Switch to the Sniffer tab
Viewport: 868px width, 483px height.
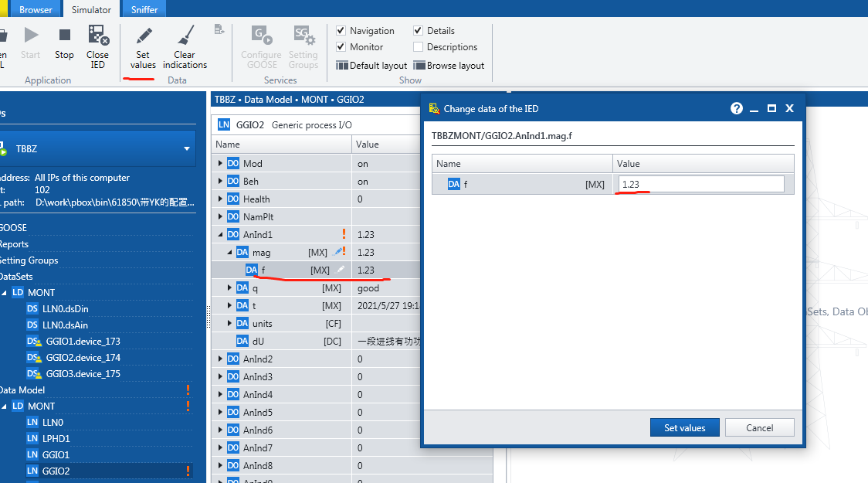pyautogui.click(x=144, y=9)
